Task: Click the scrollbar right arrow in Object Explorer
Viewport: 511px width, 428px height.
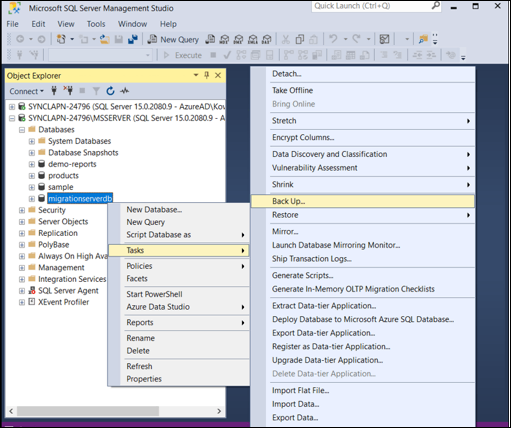Action: point(219,411)
